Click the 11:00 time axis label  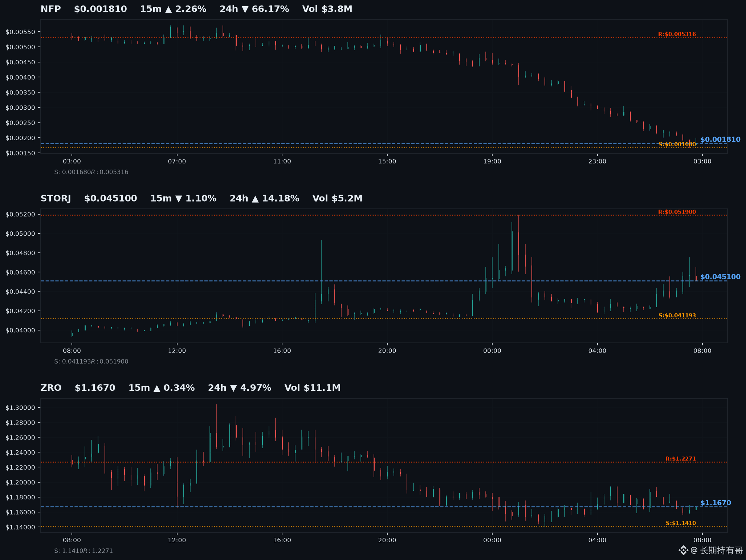pyautogui.click(x=282, y=161)
